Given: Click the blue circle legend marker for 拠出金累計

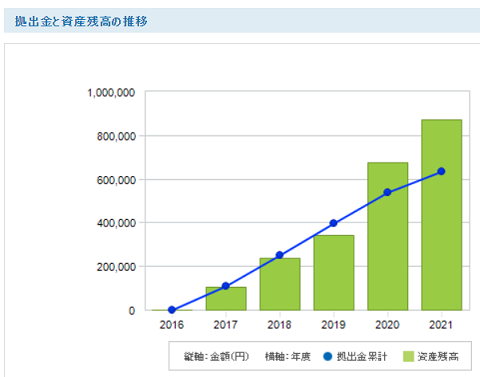Looking at the screenshot, I should tap(328, 356).
